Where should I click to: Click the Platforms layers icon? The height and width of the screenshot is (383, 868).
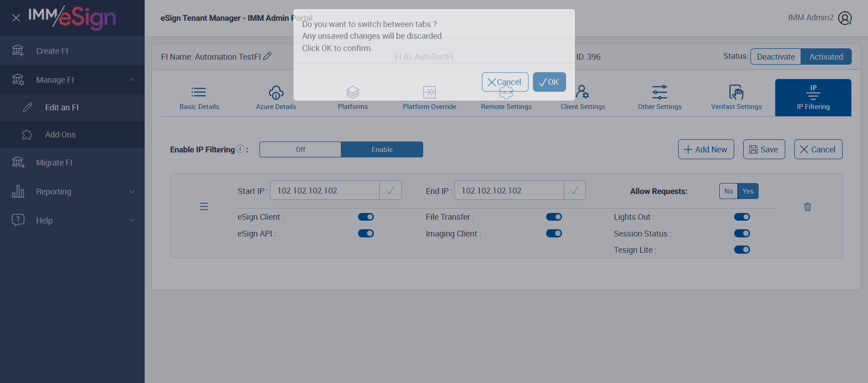[353, 92]
